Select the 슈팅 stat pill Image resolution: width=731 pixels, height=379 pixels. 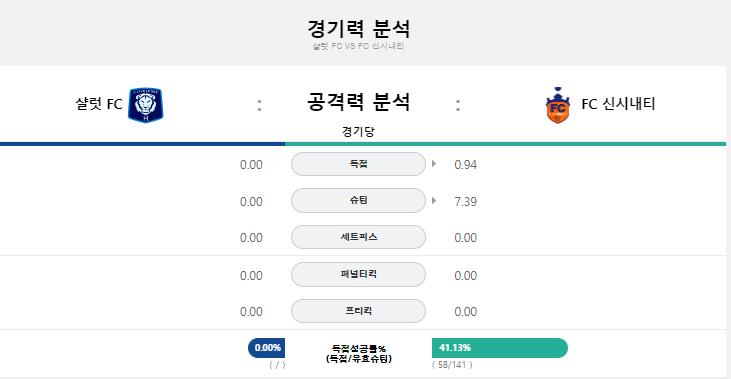point(358,200)
